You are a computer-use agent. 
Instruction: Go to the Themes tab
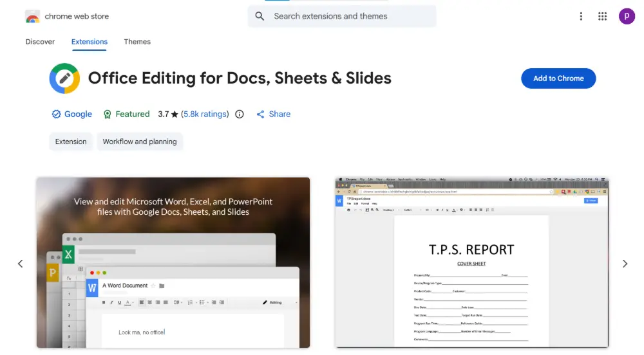pyautogui.click(x=137, y=42)
